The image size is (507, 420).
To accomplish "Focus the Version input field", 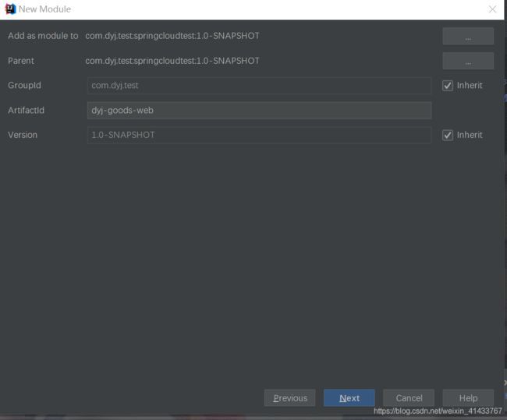I will 259,135.
